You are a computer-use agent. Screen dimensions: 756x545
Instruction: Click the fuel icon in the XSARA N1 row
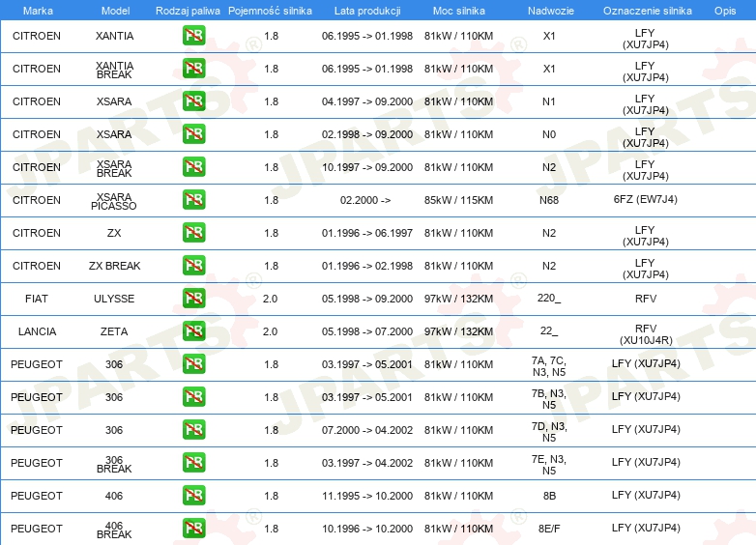click(x=193, y=100)
